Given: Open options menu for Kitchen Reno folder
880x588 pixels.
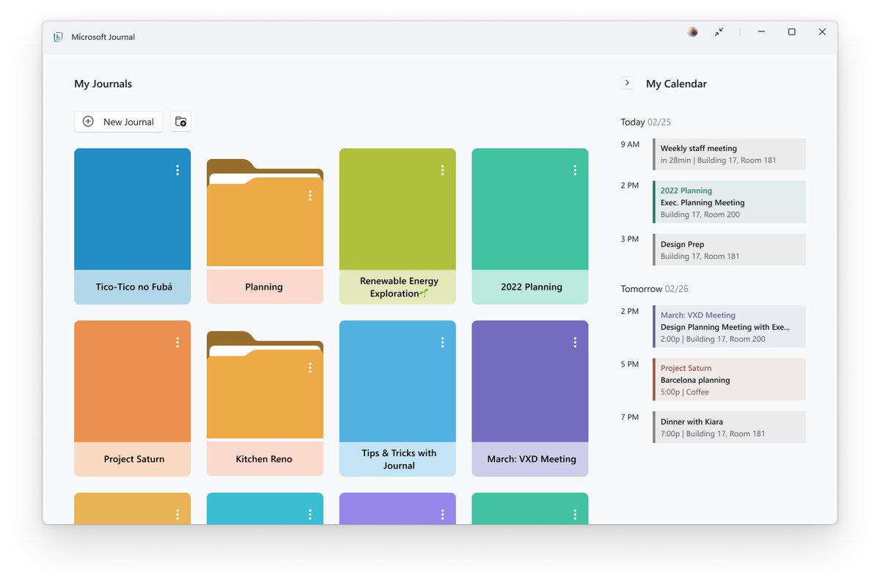Looking at the screenshot, I should click(310, 368).
